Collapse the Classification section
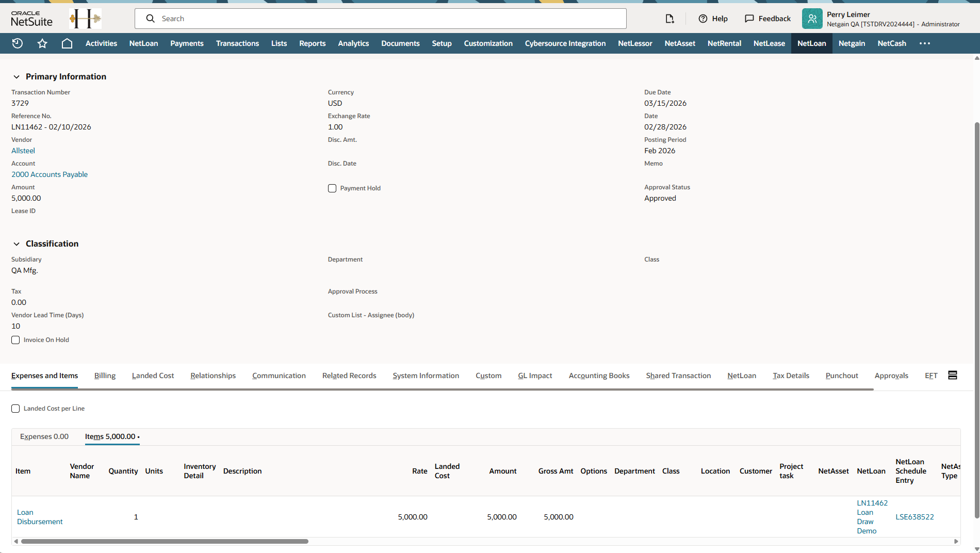This screenshot has width=980, height=553. (17, 244)
